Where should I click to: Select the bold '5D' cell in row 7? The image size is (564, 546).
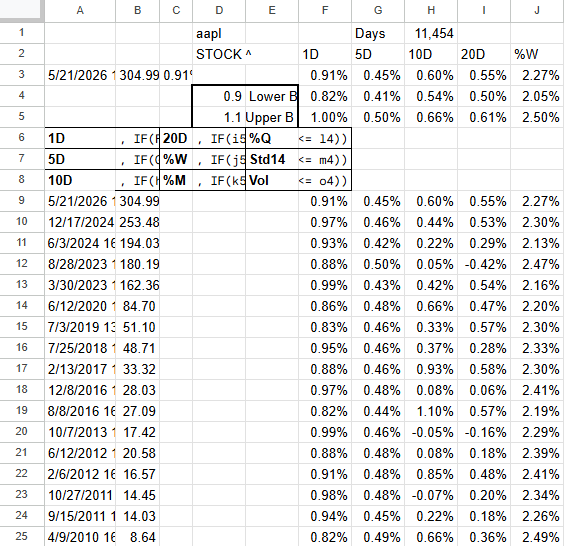click(80, 159)
